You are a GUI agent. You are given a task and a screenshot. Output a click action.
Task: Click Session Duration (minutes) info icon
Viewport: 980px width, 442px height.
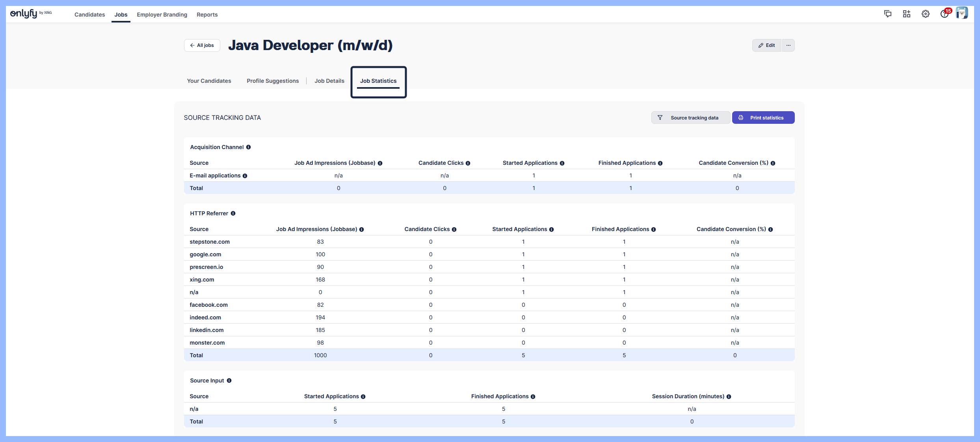click(x=729, y=397)
